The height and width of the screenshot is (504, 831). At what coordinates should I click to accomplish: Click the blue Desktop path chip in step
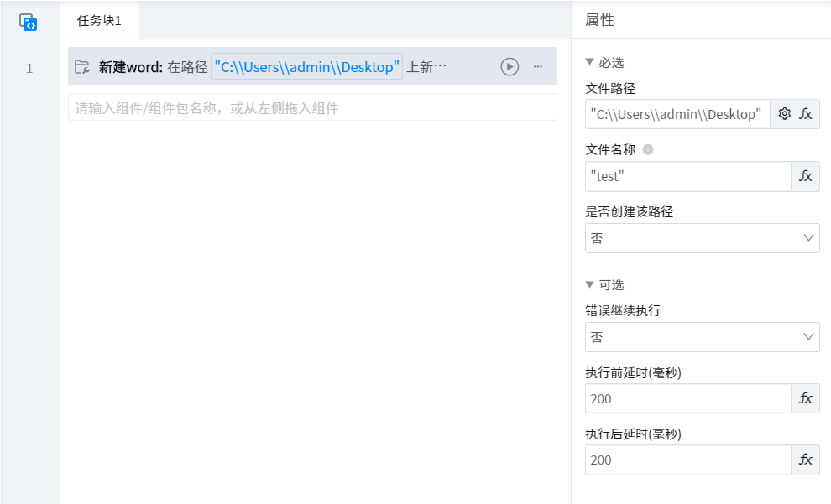click(x=306, y=67)
